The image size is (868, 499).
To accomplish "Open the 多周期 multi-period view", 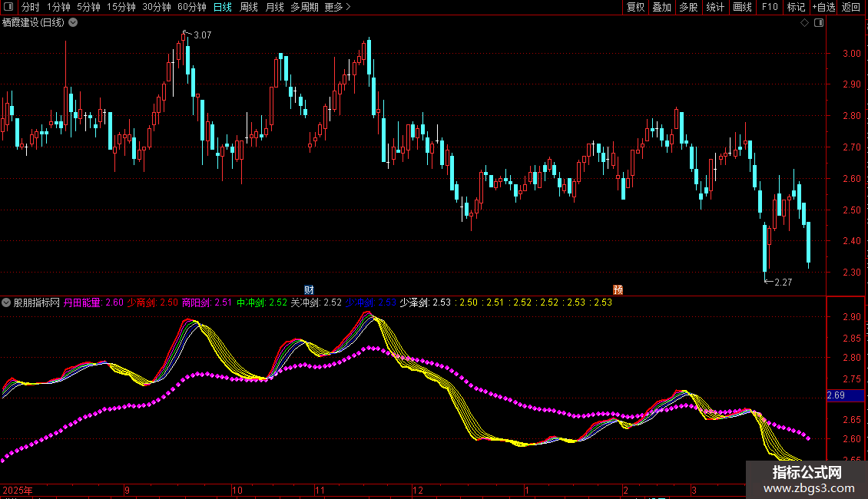I will click(x=305, y=8).
